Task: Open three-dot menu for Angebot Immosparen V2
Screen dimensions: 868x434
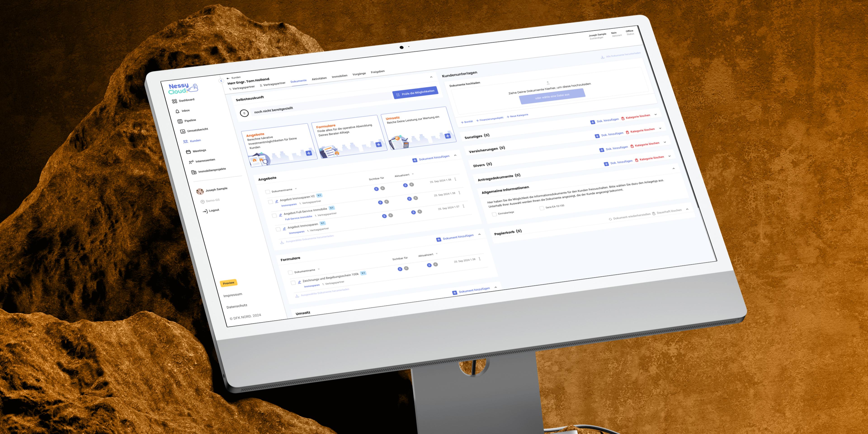Action: 455,179
